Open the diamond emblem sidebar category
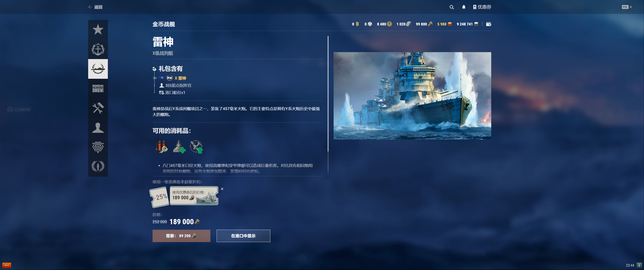Image resolution: width=644 pixels, height=270 pixels. 98,147
